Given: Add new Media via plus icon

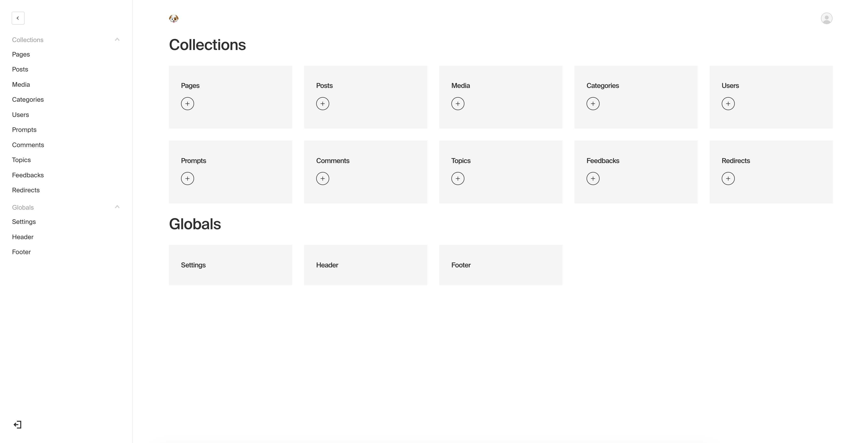Looking at the screenshot, I should tap(458, 103).
